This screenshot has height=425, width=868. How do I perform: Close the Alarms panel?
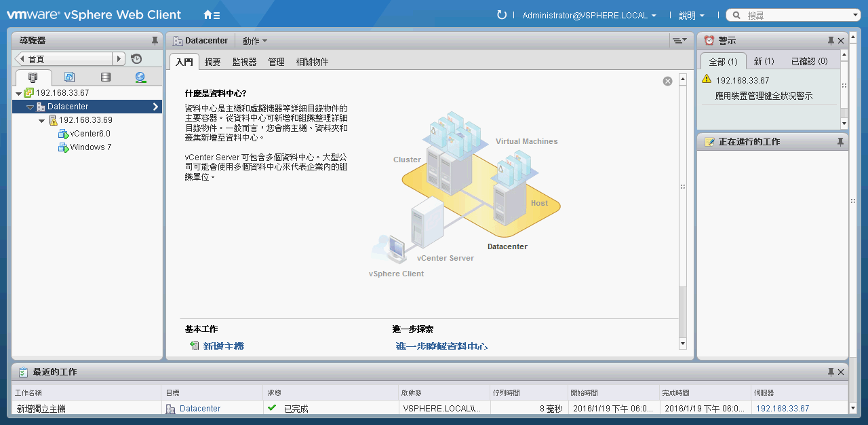[x=841, y=41]
